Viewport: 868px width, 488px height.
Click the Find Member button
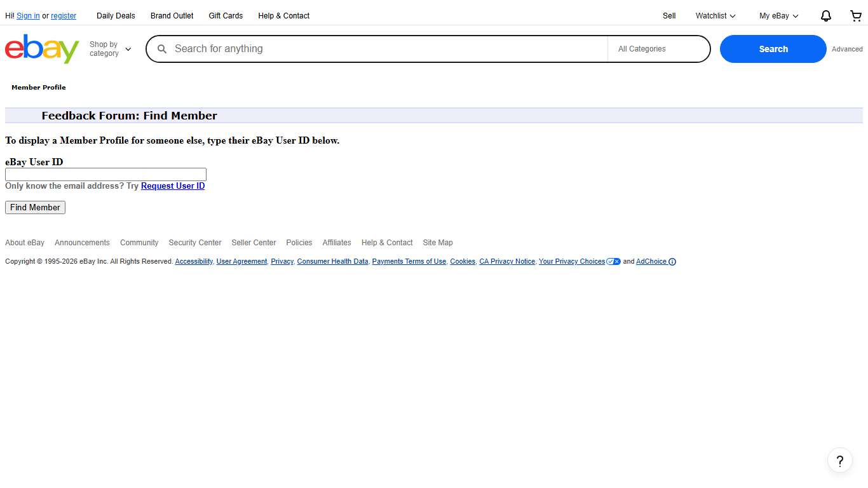pos(35,207)
